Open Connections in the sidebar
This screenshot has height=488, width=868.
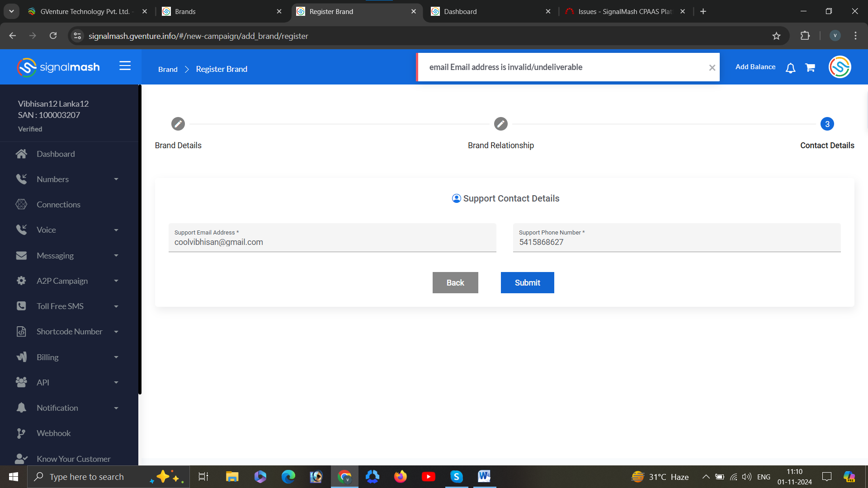58,205
